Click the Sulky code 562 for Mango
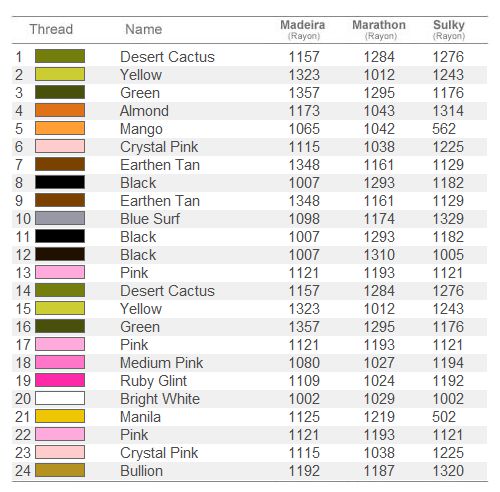Viewport: 500px width, 492px height. pyautogui.click(x=444, y=129)
